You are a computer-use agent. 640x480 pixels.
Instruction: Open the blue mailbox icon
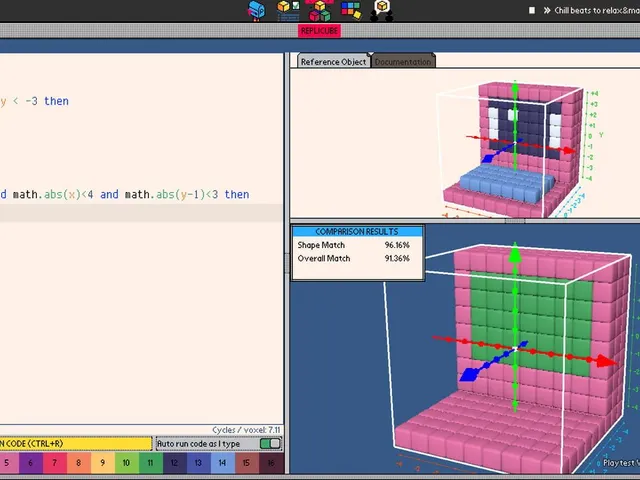click(x=256, y=10)
